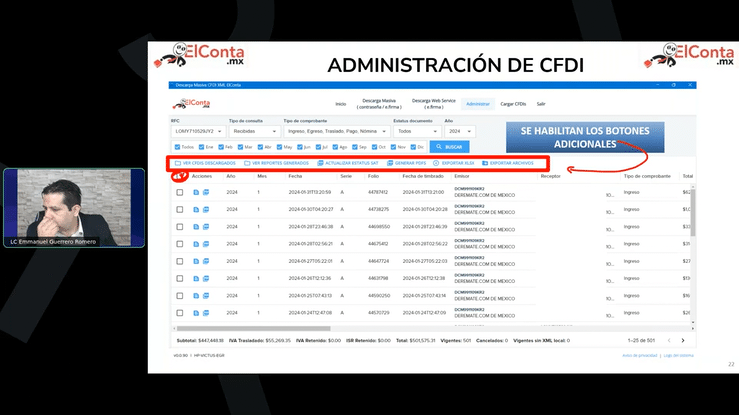
Task: Open second action icon for folio 44590250
Action: (206, 296)
